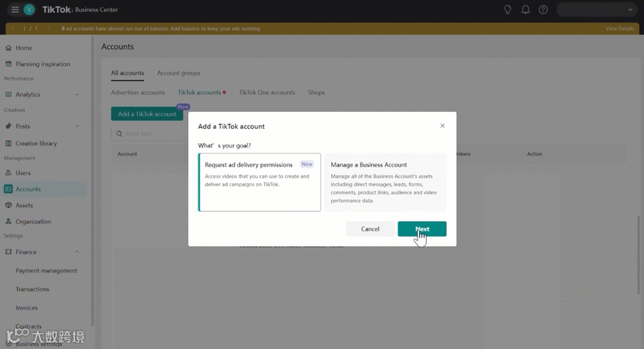
Task: Click the Account column header
Action: [127, 154]
